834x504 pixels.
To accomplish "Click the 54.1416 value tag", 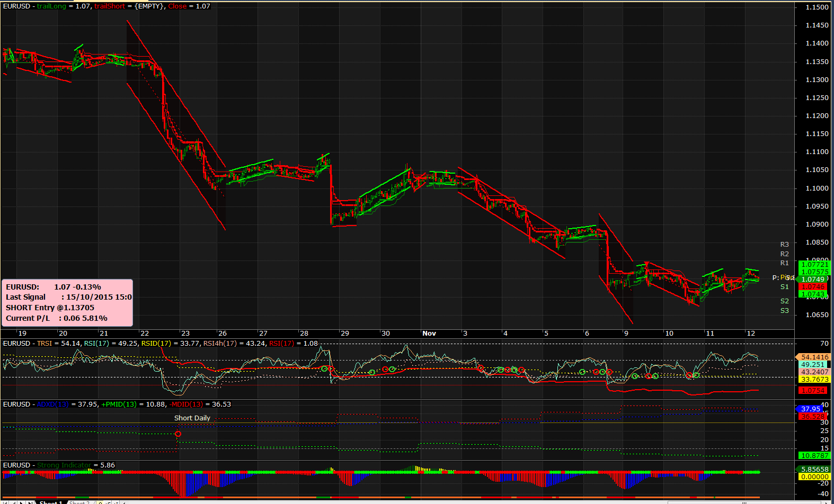I will [x=814, y=357].
